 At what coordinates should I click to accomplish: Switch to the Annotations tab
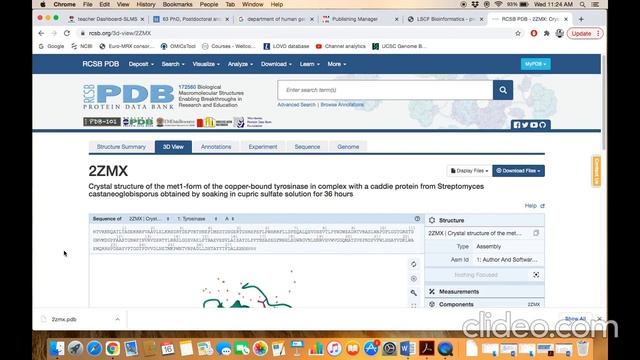(x=216, y=147)
